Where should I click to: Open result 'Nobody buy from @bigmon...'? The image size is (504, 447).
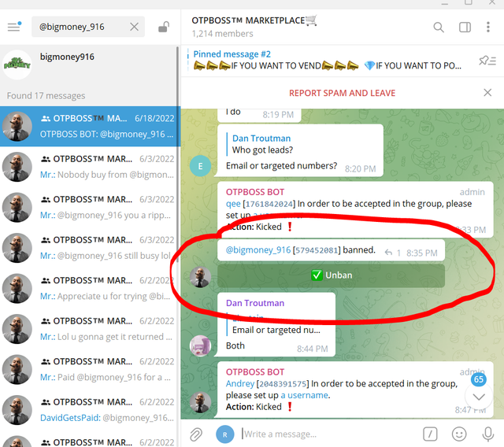[88, 167]
